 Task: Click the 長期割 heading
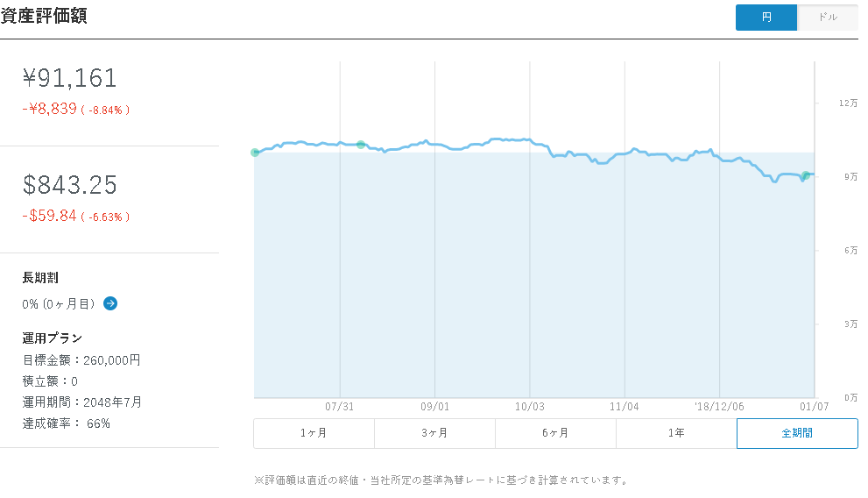coord(40,278)
